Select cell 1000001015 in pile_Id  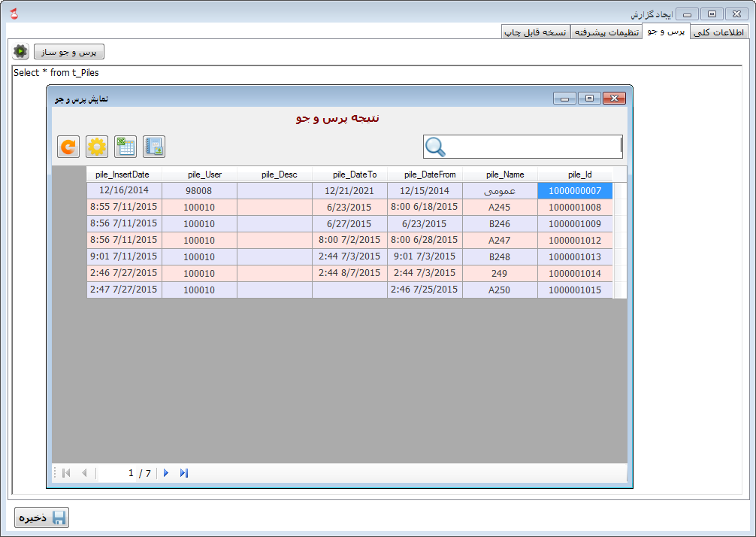click(x=575, y=290)
